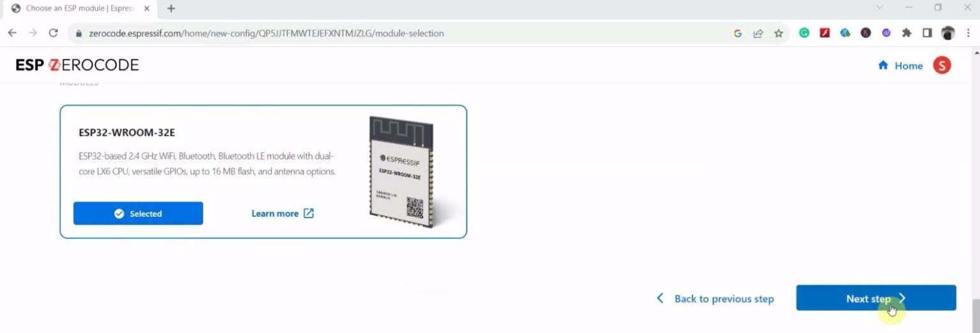Open Learn more link for ESP32-WROOM-32E
980x333 pixels.
pos(282,214)
